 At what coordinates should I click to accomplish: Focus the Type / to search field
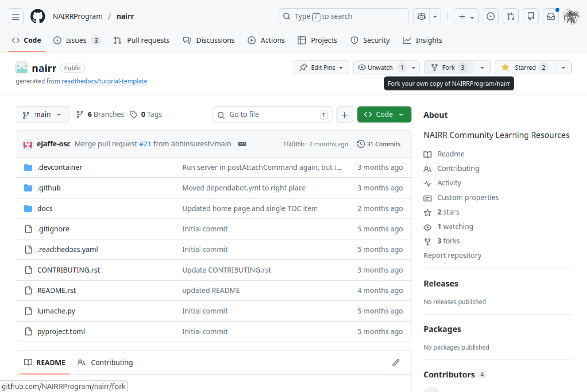344,16
